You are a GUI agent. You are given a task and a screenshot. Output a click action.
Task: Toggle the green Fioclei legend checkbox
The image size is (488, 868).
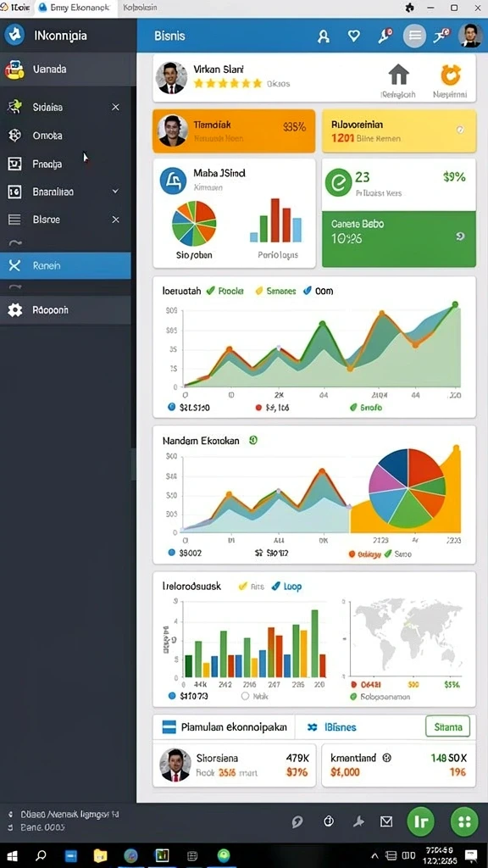click(210, 291)
